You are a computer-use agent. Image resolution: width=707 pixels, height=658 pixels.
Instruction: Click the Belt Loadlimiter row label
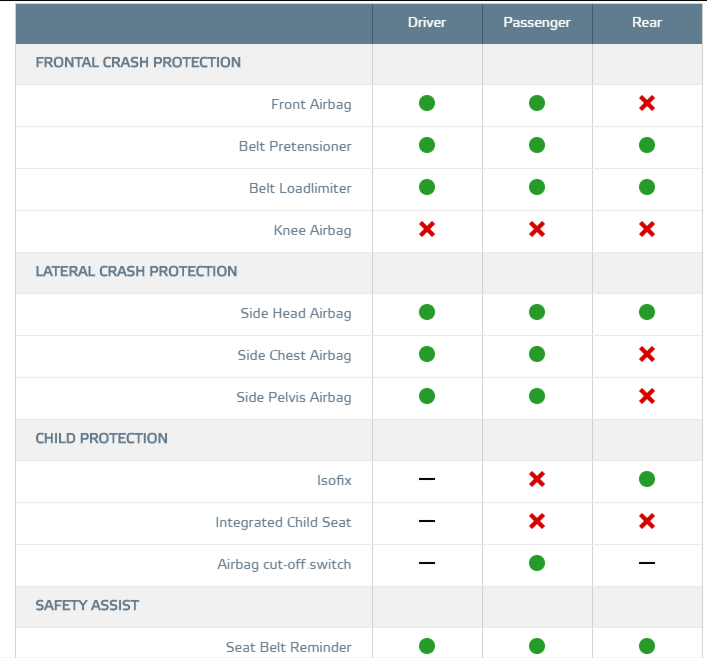(300, 188)
